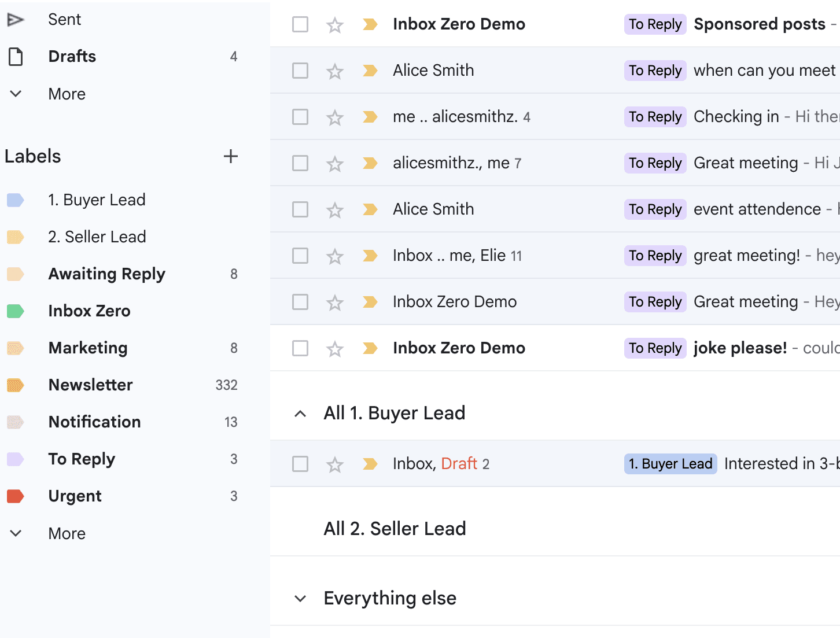
Task: Select the checkbox on the Sponsored posts email
Action: pyautogui.click(x=300, y=24)
